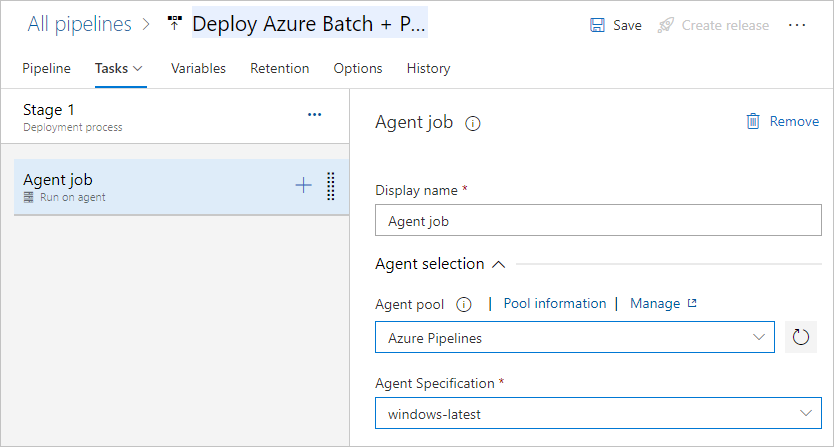The width and height of the screenshot is (834, 447).
Task: Click the Create release rocket icon
Action: [x=665, y=25]
